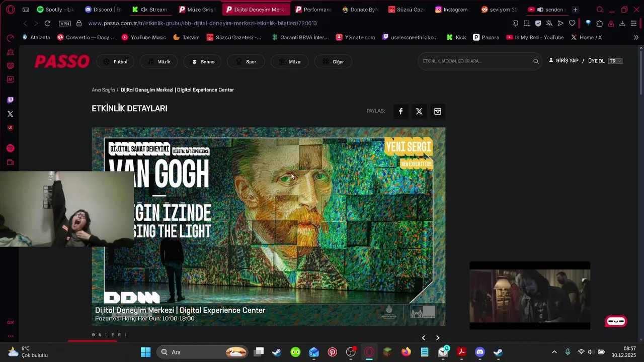Screen dimensions: 644x362
Task: Open a new browser tab
Action: coord(575,10)
